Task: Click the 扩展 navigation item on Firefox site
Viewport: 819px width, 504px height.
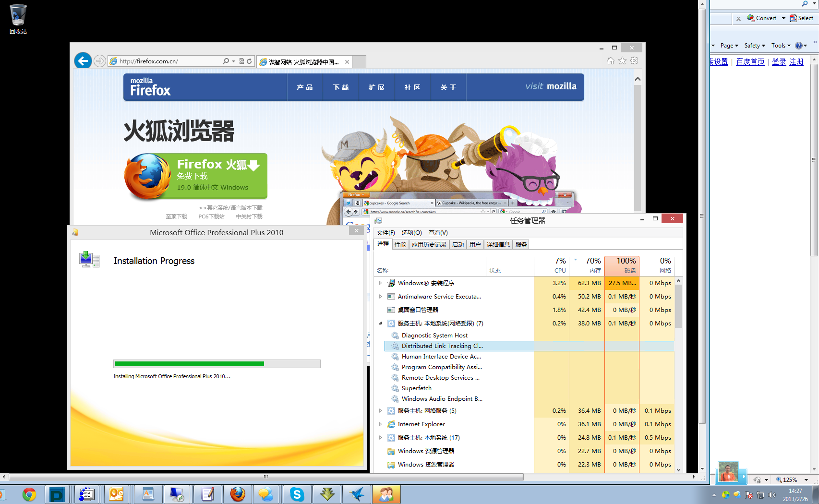Action: [x=377, y=87]
